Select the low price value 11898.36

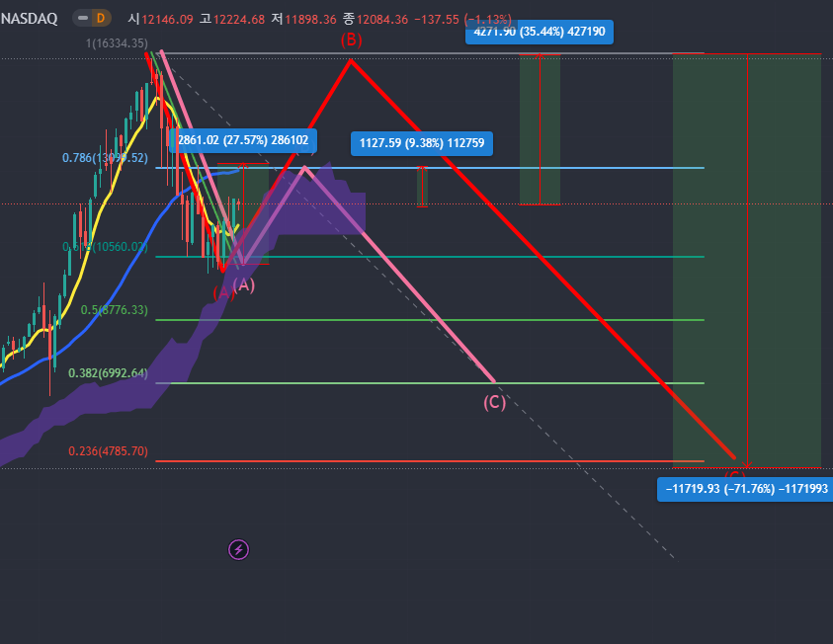(311, 20)
